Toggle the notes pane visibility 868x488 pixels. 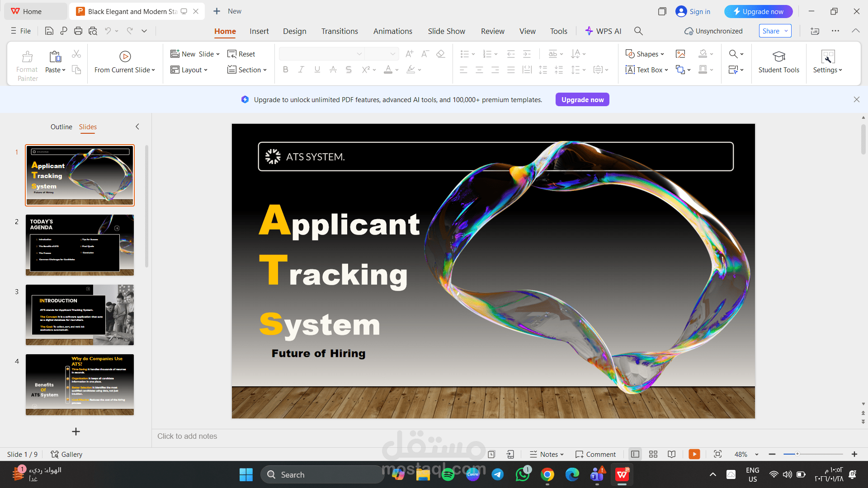pyautogui.click(x=546, y=454)
